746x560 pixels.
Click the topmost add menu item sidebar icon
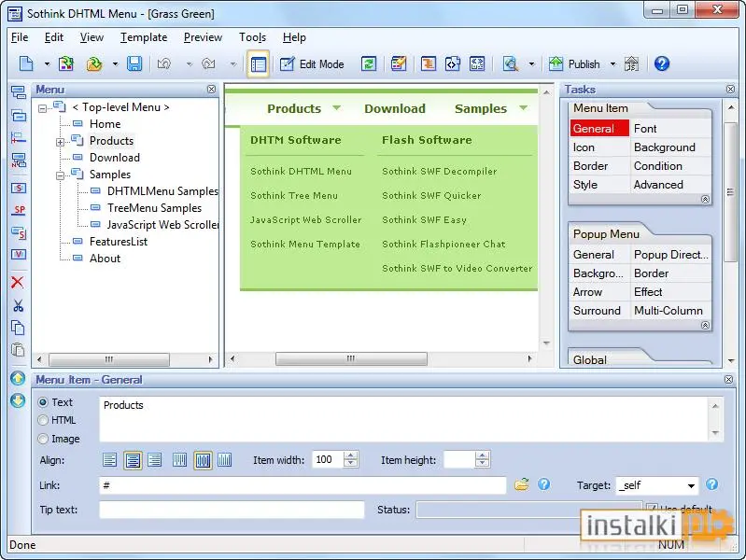click(x=18, y=92)
